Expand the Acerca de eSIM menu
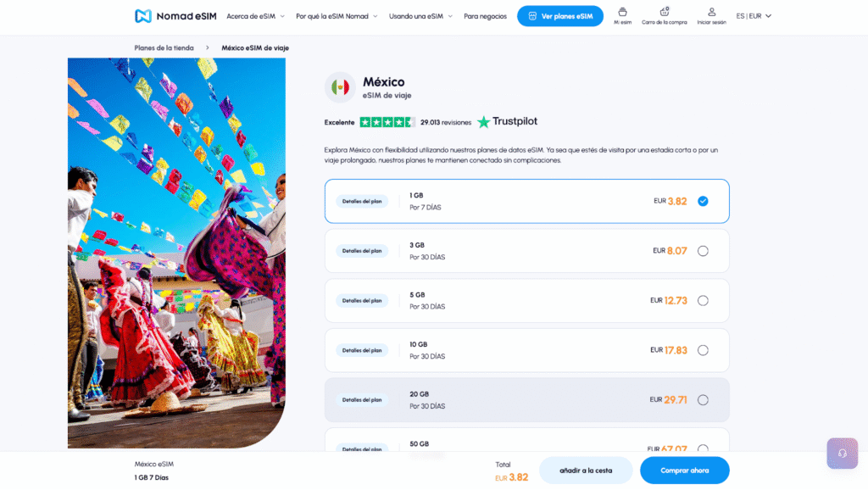Viewport: 868px width, 490px height. pos(255,16)
